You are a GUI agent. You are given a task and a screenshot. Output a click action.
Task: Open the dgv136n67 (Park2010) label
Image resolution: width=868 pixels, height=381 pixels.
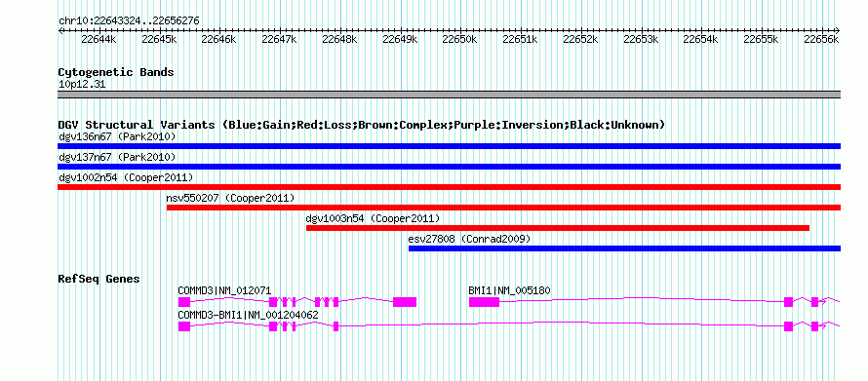click(117, 136)
